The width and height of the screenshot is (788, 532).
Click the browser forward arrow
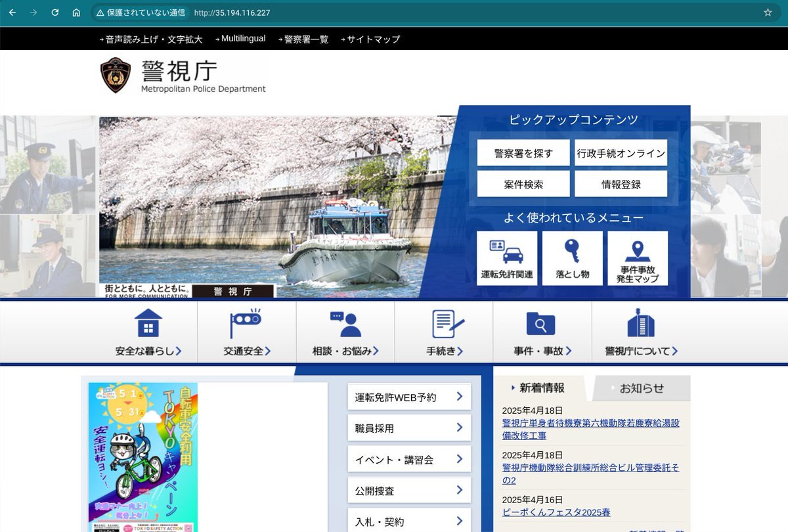[x=33, y=12]
